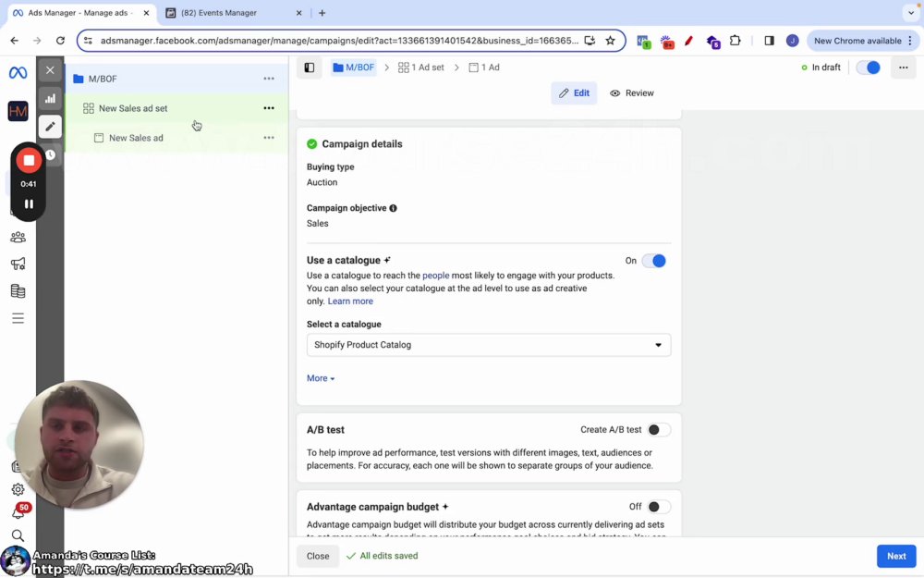The width and height of the screenshot is (924, 578).
Task: Open the performance chart icon
Action: coord(50,99)
